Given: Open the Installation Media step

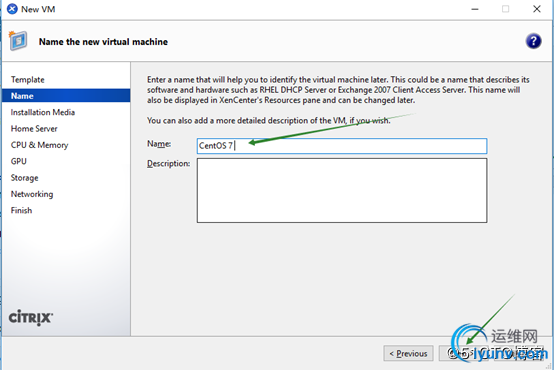Looking at the screenshot, I should [43, 112].
